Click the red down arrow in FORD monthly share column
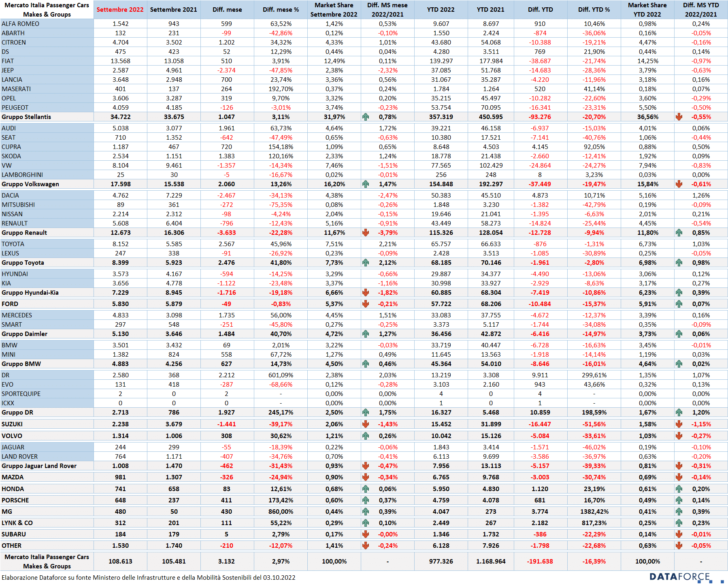Screen dimensions: 728x585 click(x=366, y=304)
